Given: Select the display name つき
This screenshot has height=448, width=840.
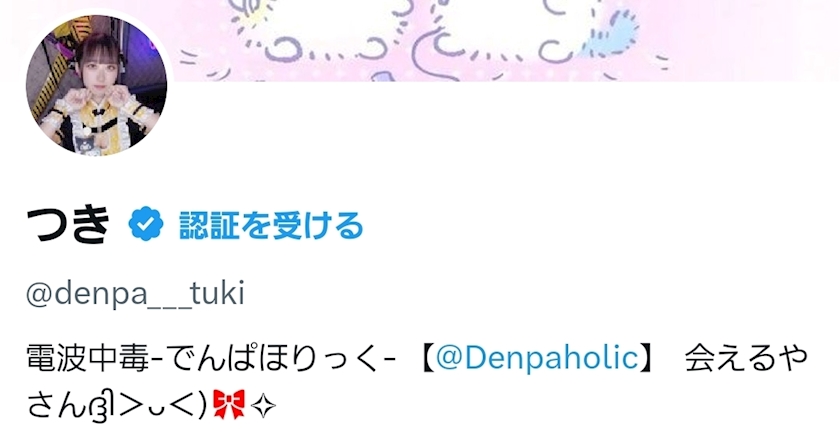Looking at the screenshot, I should click(68, 225).
